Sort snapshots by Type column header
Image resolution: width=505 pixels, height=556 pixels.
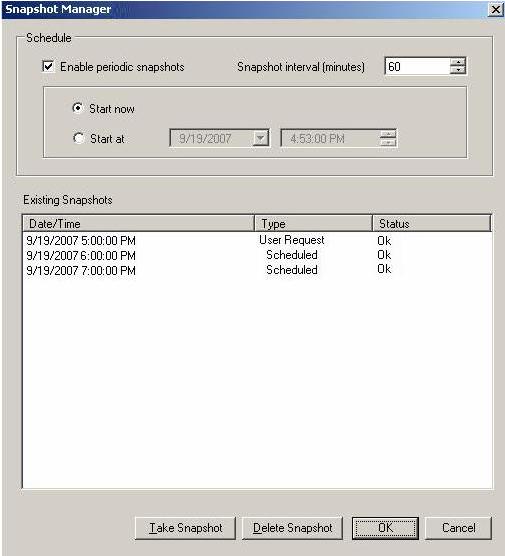[313, 223]
